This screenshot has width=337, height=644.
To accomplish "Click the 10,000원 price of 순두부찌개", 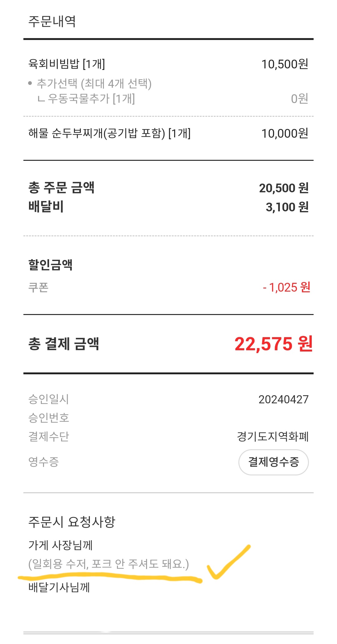I will click(285, 134).
